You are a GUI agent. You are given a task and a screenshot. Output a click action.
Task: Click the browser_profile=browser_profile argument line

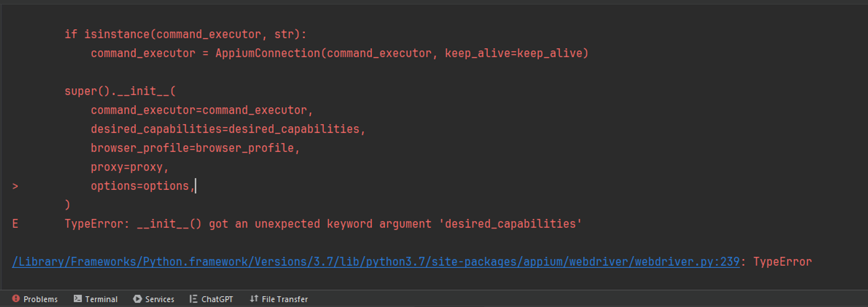195,148
